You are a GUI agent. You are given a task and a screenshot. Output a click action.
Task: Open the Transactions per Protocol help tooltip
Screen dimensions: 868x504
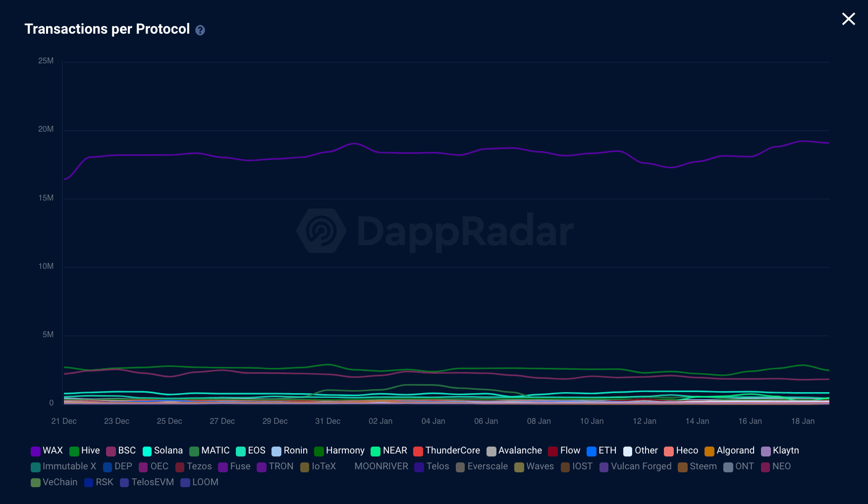(x=200, y=30)
